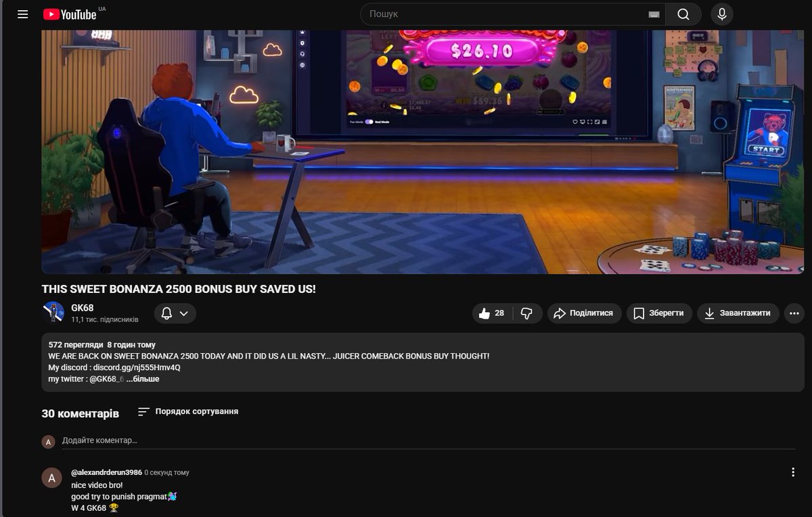
Task: Click the video player frame
Action: coord(422,152)
